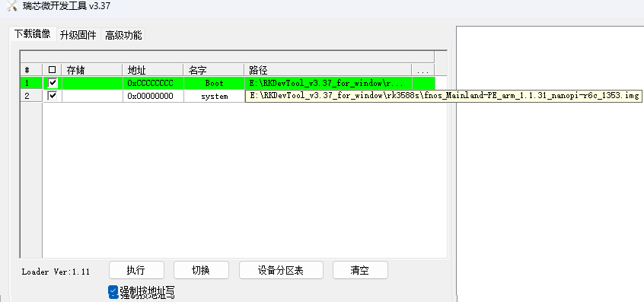Click the browse '...' cell in Boot row
This screenshot has width=644, height=302.
423,83
